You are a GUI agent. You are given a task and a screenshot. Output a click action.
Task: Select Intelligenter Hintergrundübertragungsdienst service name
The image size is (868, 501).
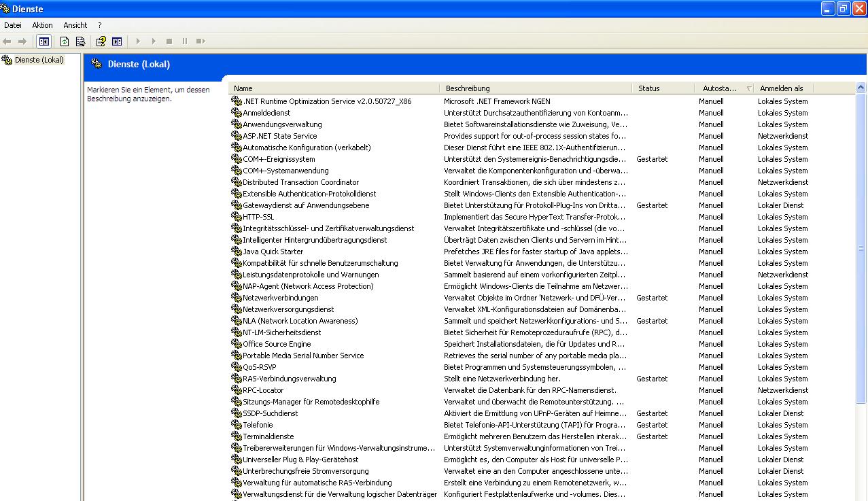point(315,240)
